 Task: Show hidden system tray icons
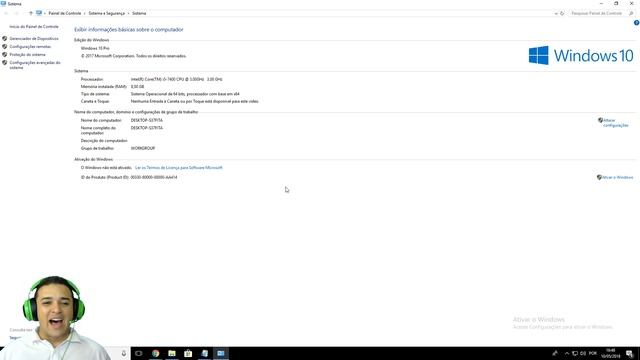567,353
